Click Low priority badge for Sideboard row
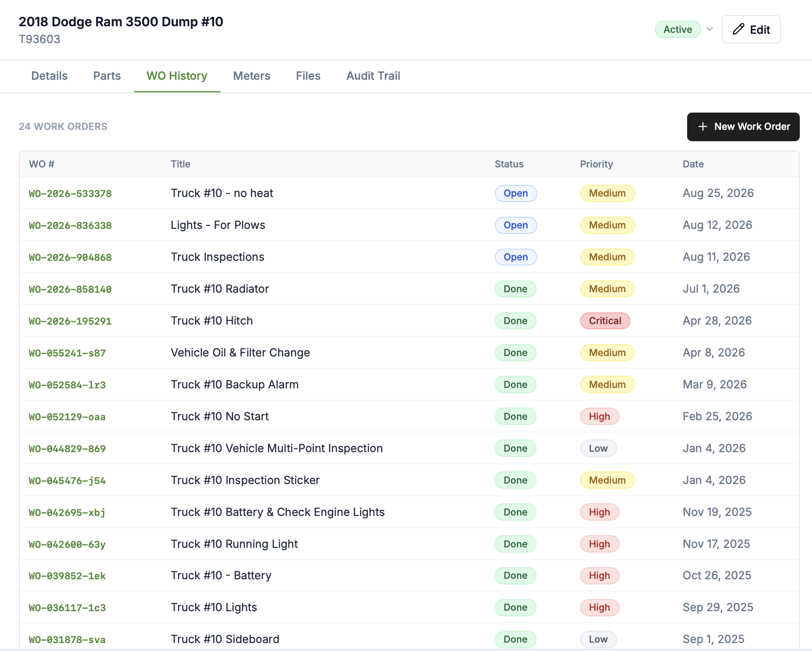 coord(598,639)
